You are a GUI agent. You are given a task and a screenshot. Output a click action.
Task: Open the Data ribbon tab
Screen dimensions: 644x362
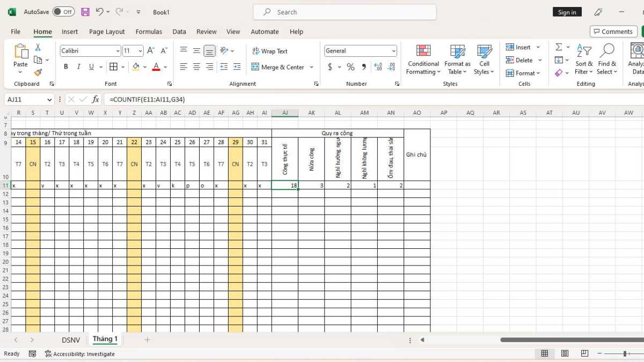tap(179, 32)
